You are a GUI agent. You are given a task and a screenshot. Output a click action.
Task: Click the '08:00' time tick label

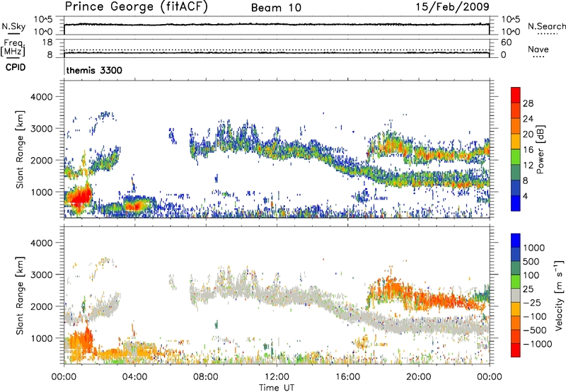[x=206, y=377]
